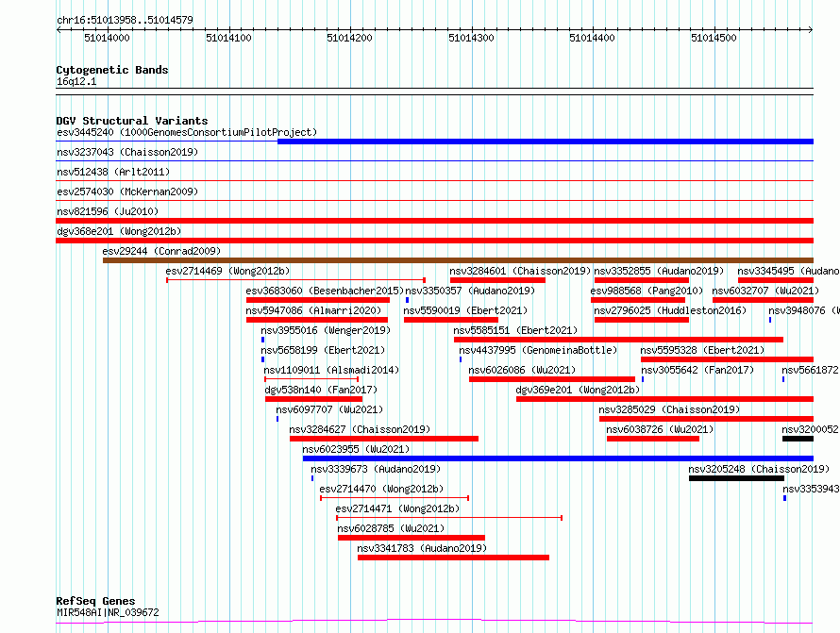The width and height of the screenshot is (840, 633).
Task: Open nsv6097707 (Wu2021) variant
Action: click(x=329, y=409)
